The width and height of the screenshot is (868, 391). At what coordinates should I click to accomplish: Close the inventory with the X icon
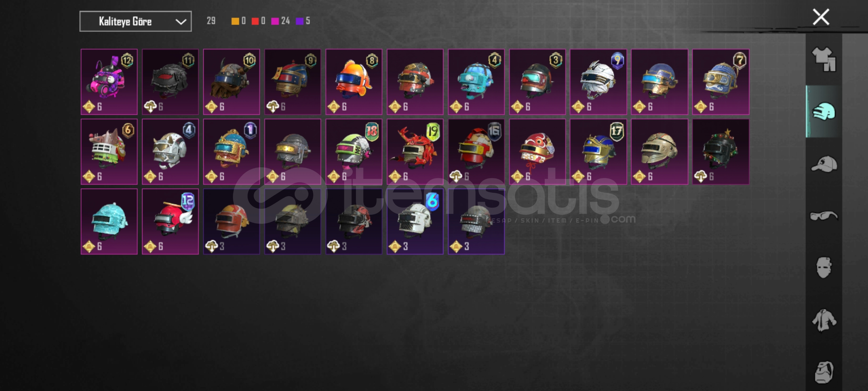point(821,17)
